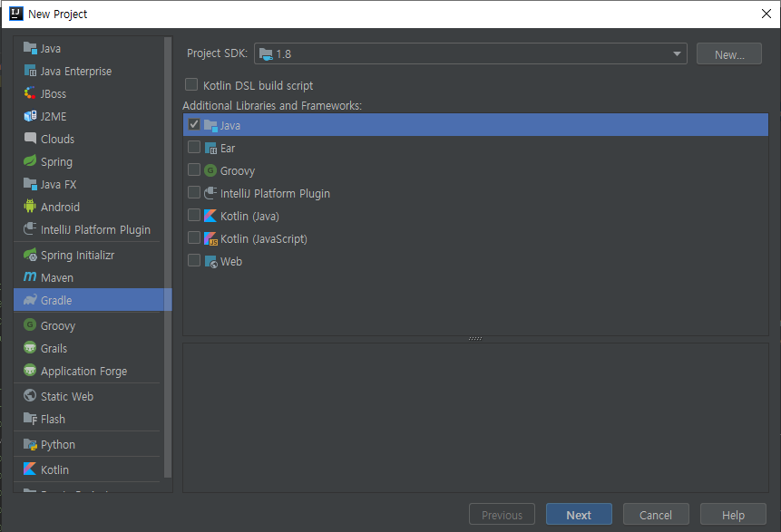Image resolution: width=781 pixels, height=532 pixels.
Task: Enable the Web framework checkbox
Action: pyautogui.click(x=194, y=260)
